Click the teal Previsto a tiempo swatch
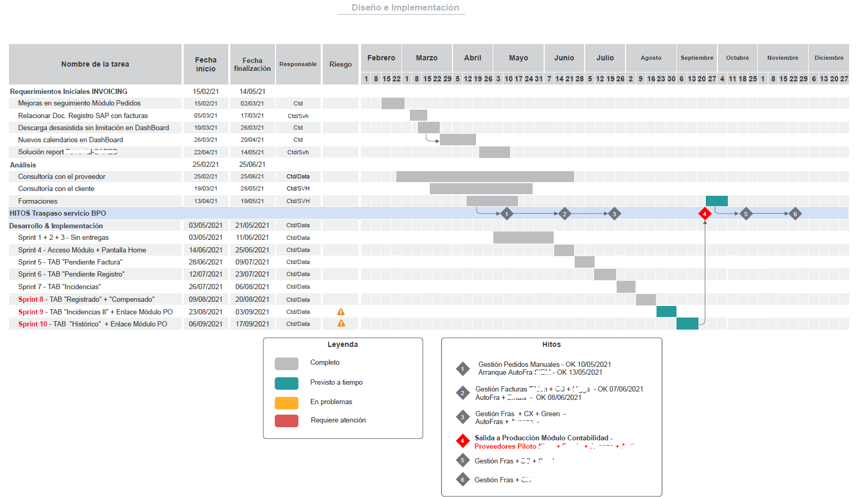The height and width of the screenshot is (497, 868). click(x=287, y=383)
